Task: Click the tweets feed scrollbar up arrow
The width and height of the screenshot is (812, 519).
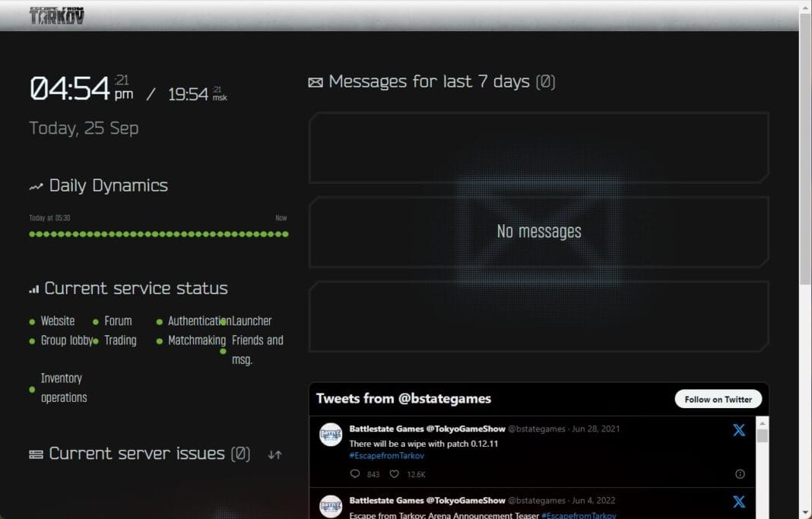Action: click(763, 422)
